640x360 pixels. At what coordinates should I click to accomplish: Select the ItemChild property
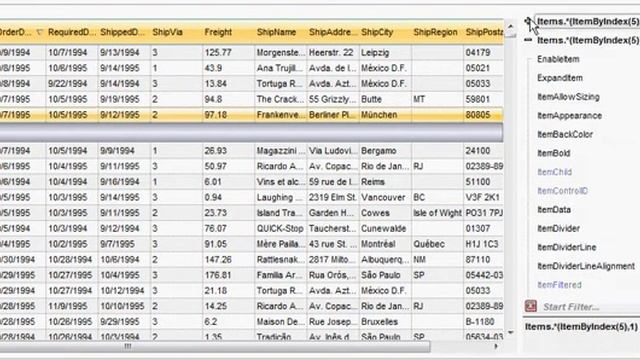pos(554,172)
